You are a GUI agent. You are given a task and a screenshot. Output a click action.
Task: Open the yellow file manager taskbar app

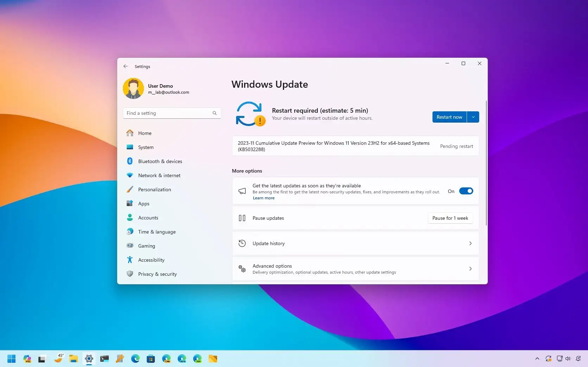click(x=213, y=359)
